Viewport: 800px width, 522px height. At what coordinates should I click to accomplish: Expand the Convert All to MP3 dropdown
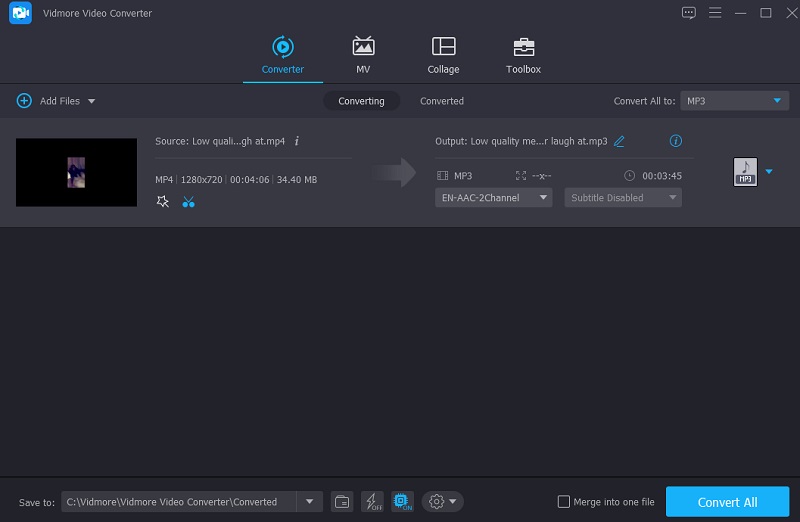pyautogui.click(x=734, y=101)
